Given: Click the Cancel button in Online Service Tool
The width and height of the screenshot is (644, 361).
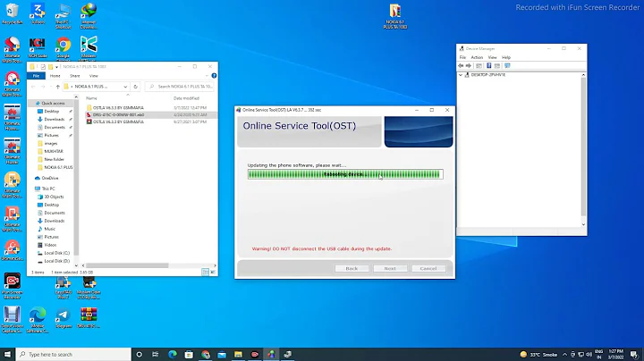Looking at the screenshot, I should (x=428, y=268).
